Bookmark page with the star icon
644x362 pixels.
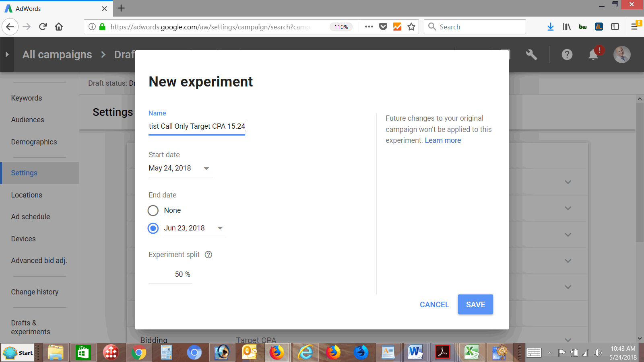click(x=411, y=27)
